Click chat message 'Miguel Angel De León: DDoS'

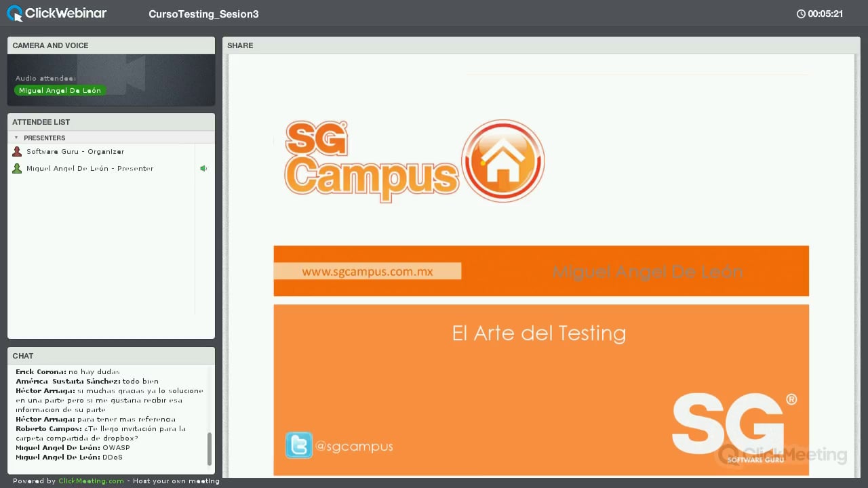[x=69, y=457]
